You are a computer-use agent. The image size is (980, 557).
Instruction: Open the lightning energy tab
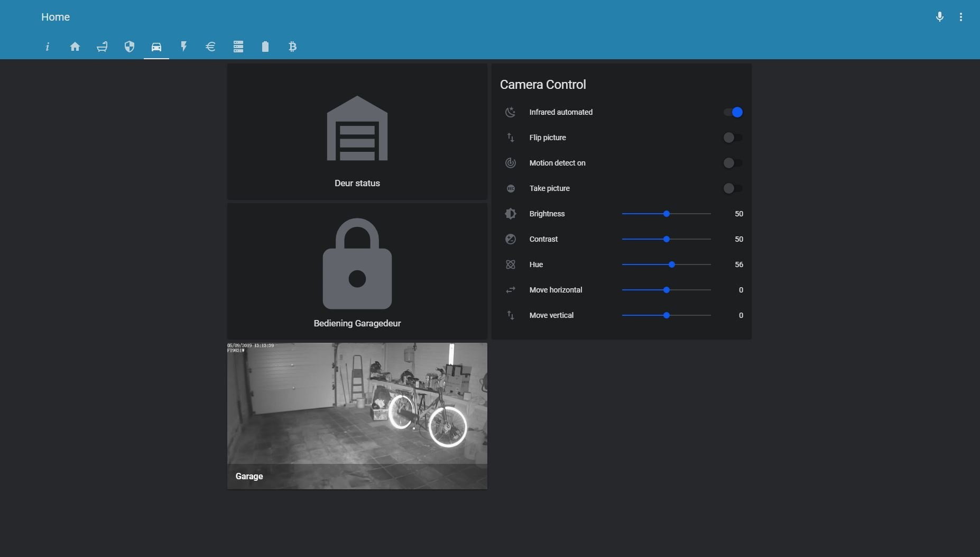(x=184, y=47)
